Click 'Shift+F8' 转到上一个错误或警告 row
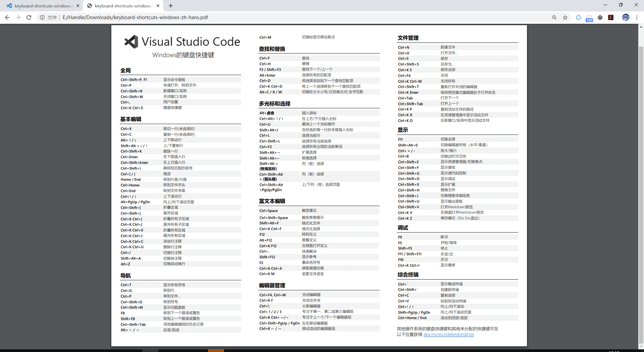This screenshot has width=644, height=352. click(180, 319)
